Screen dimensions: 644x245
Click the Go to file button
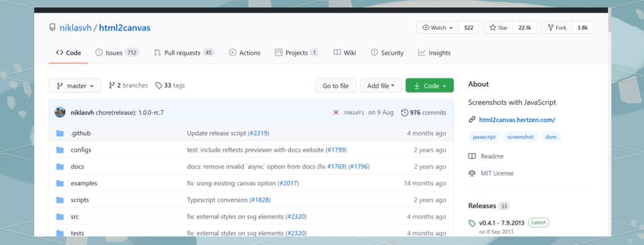tap(336, 86)
